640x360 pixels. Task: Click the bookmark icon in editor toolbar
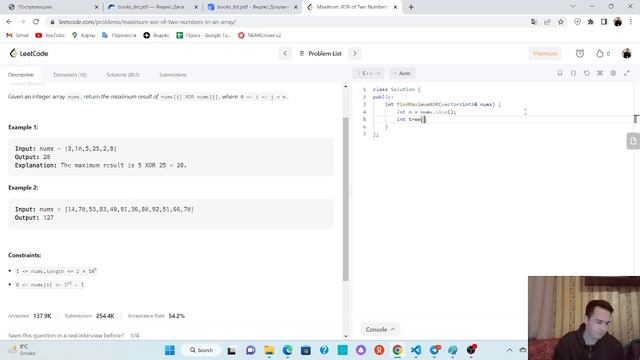tap(560, 73)
